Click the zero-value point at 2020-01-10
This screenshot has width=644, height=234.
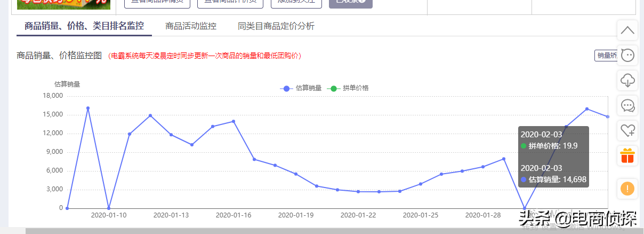point(109,208)
